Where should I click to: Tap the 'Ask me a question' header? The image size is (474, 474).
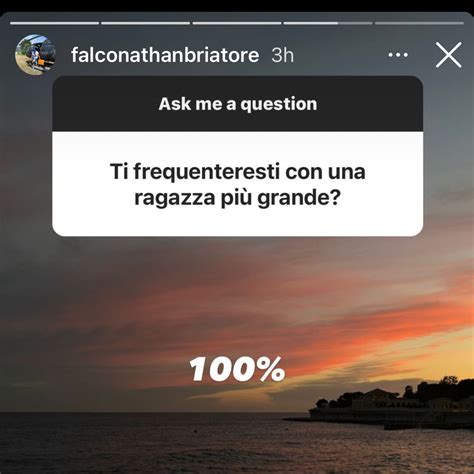point(238,104)
